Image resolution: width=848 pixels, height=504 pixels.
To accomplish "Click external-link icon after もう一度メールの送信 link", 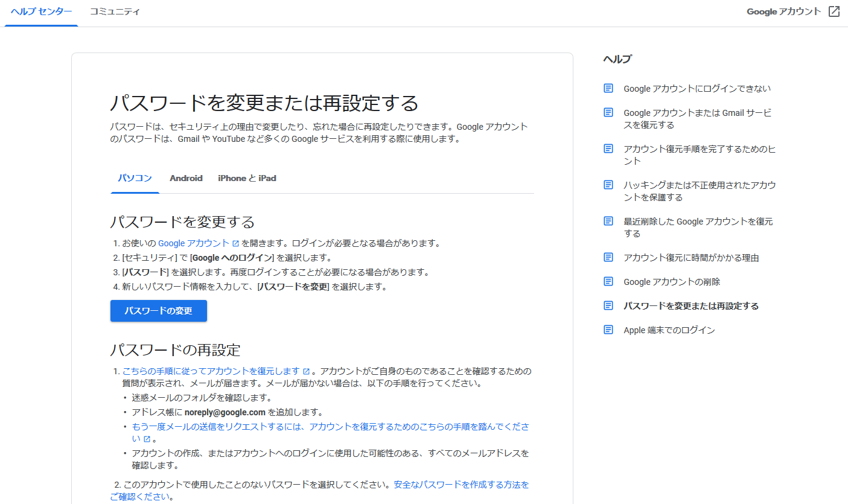I will pos(147,439).
